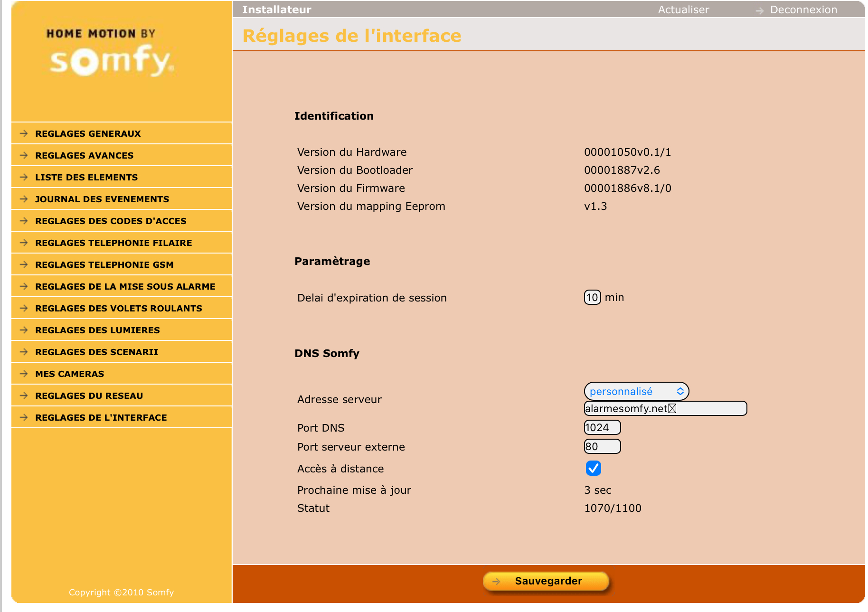Image resolution: width=868 pixels, height=612 pixels.
Task: Open Reglages Avances menu item
Action: (84, 156)
